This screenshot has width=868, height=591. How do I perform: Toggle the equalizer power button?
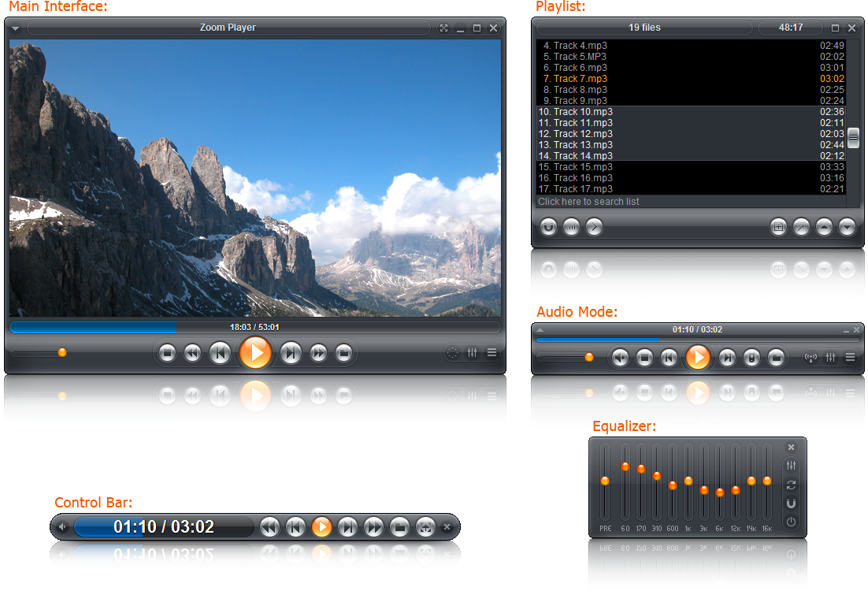(791, 522)
